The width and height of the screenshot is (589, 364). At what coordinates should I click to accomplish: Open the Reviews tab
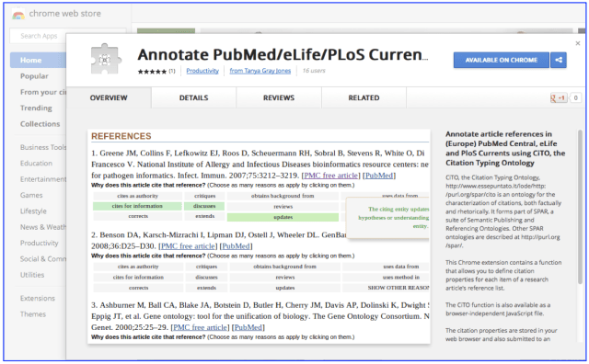coord(279,98)
